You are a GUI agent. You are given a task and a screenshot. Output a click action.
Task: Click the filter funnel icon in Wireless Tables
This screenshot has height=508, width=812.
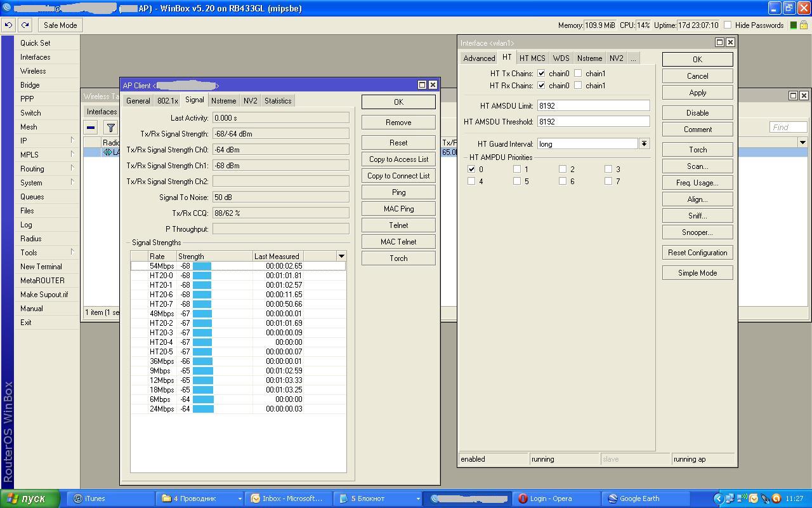pyautogui.click(x=110, y=128)
